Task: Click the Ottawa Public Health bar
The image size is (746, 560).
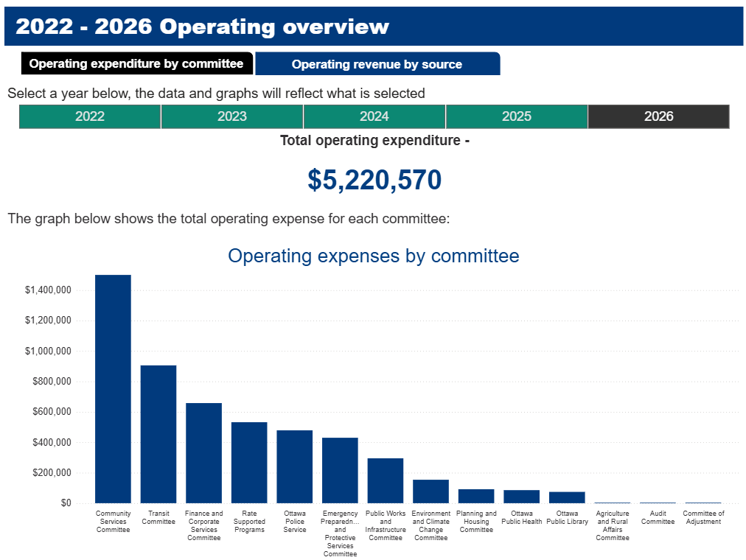Action: pos(522,497)
